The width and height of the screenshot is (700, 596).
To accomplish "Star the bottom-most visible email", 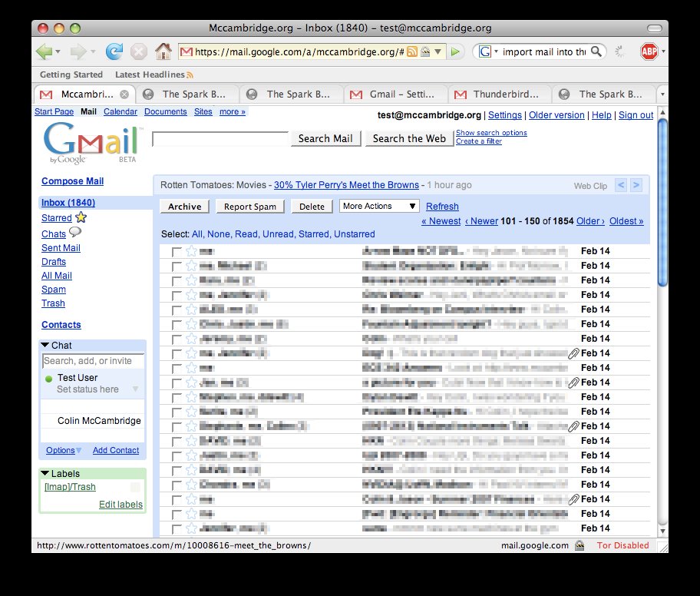I will coord(192,528).
